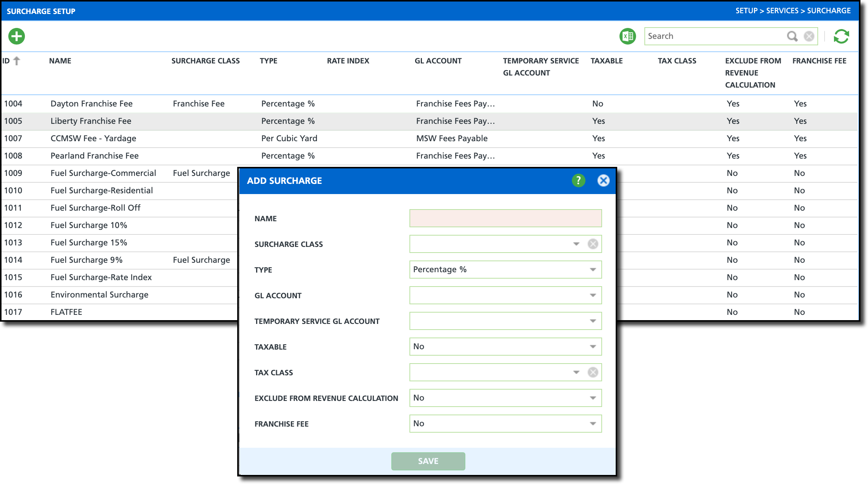Select the Liberty Franchise Fee row

coord(91,121)
